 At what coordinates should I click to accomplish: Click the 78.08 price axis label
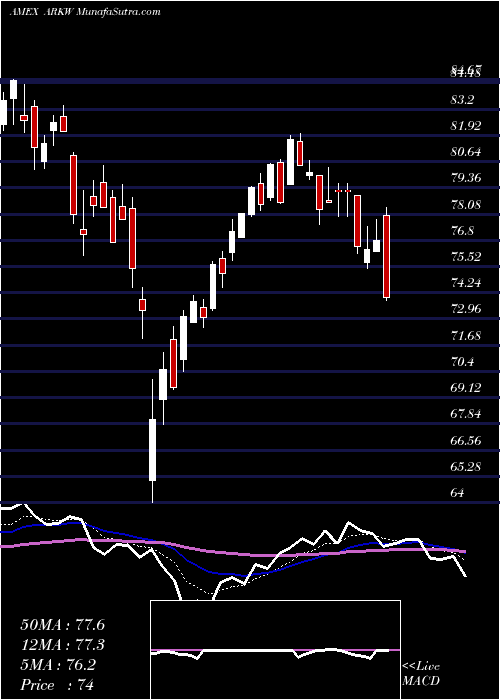(467, 204)
